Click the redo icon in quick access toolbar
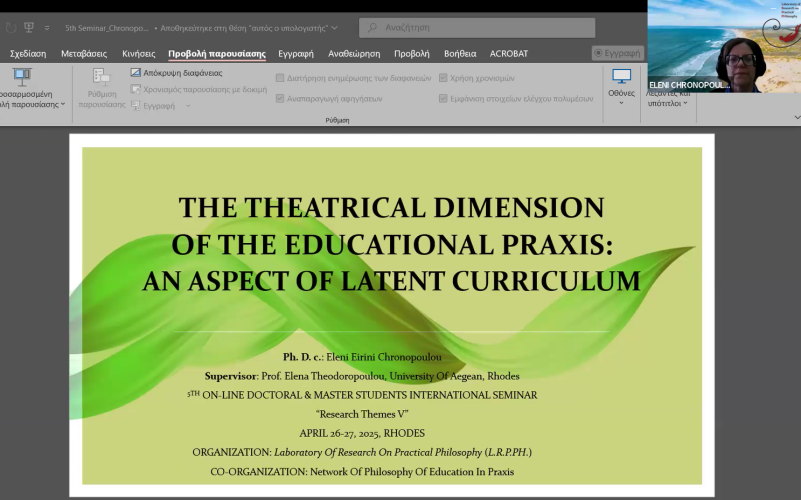 coord(11,28)
